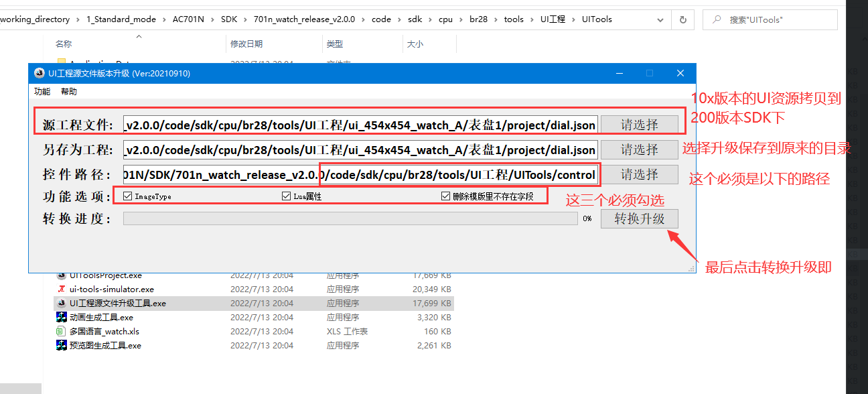Toggle the 删除模版里不存在字段 checkbox
This screenshot has height=394, width=868.
click(445, 196)
